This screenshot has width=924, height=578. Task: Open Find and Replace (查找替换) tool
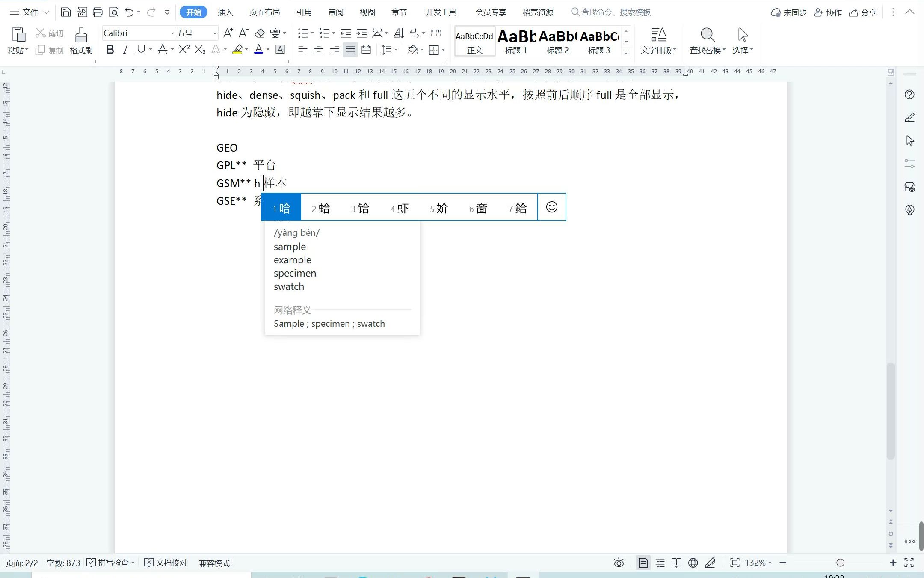[707, 41]
